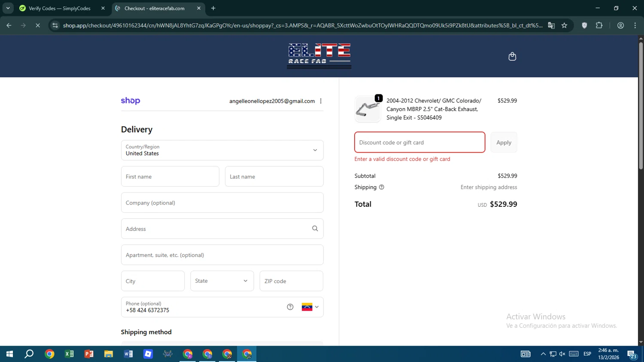The width and height of the screenshot is (644, 362).
Task: Click the Elite Race Fab logo
Action: (x=319, y=56)
